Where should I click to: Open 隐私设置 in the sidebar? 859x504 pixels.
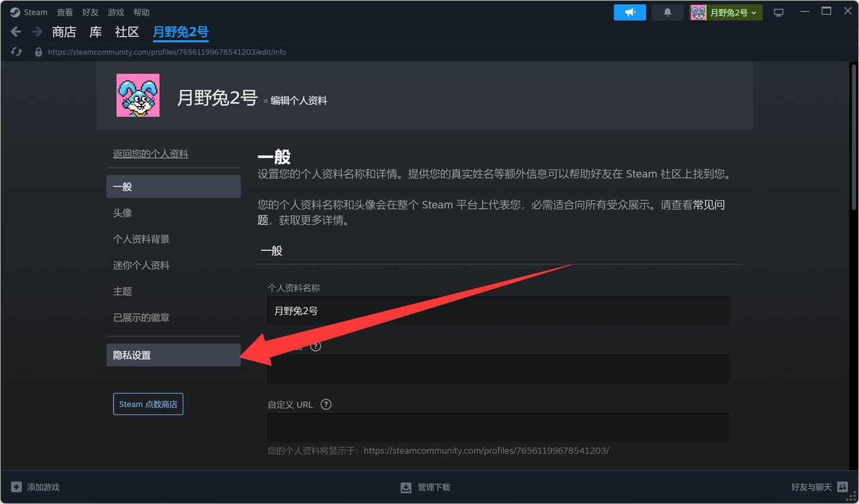(174, 355)
